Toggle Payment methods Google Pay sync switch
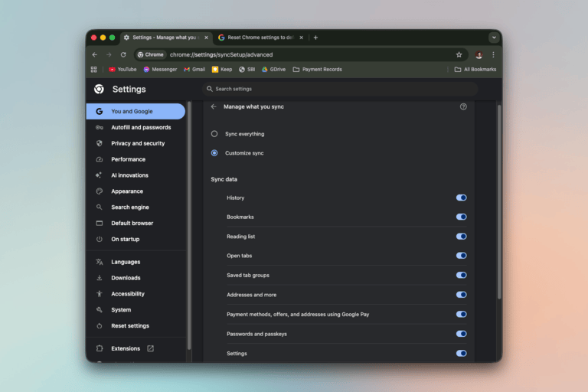Viewport: 588px width, 392px height. [461, 314]
